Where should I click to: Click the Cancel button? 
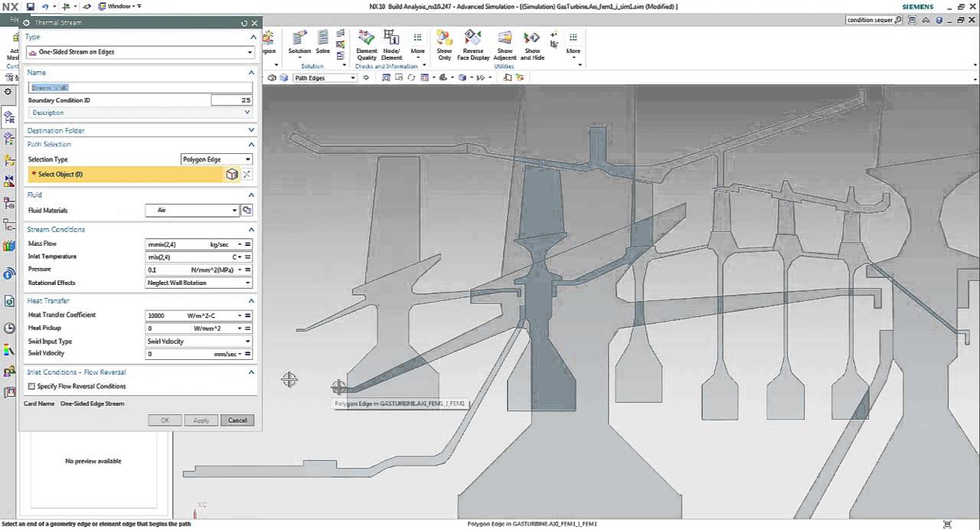pos(237,420)
